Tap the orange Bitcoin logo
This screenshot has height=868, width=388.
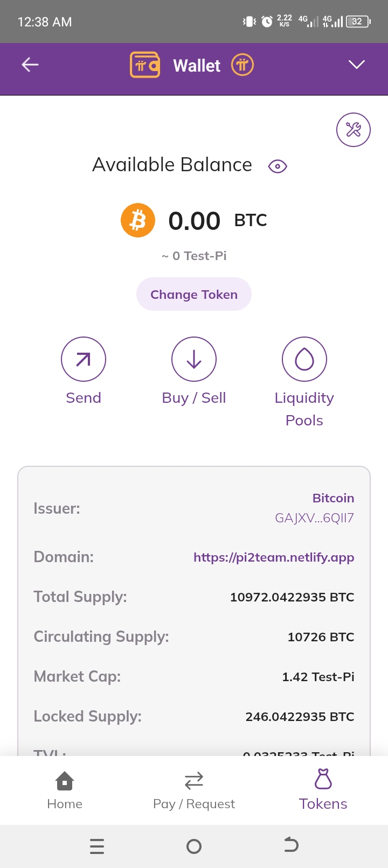pyautogui.click(x=138, y=220)
